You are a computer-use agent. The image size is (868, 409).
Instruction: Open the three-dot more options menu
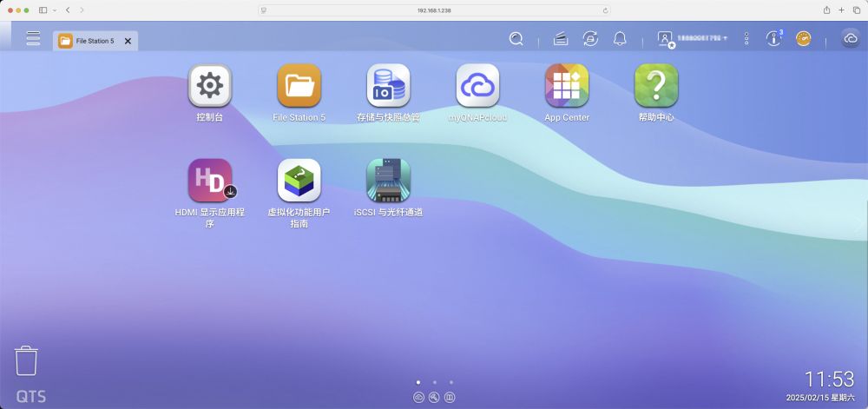[x=746, y=39]
